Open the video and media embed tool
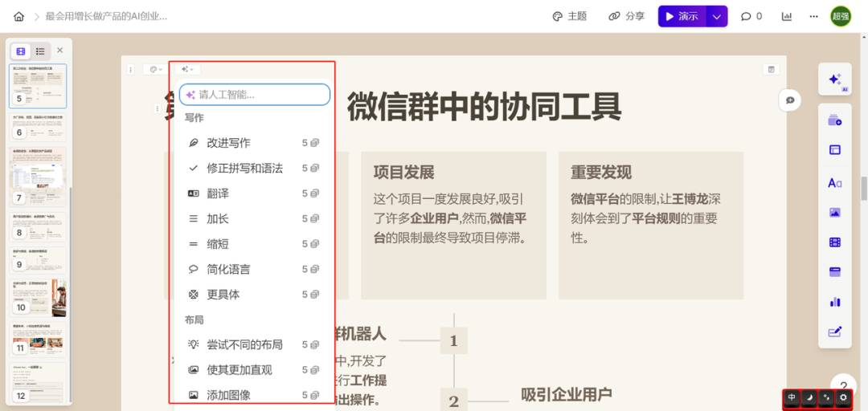The width and height of the screenshot is (868, 411). [x=834, y=242]
